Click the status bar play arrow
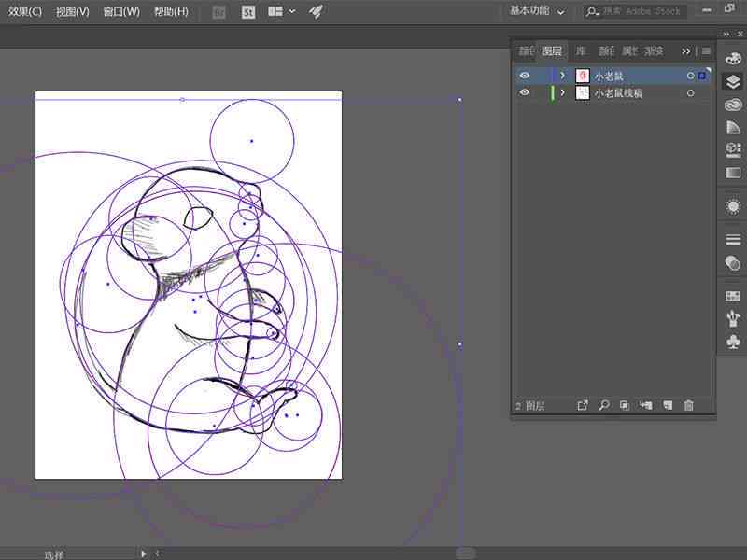This screenshot has height=560, width=747. point(144,553)
